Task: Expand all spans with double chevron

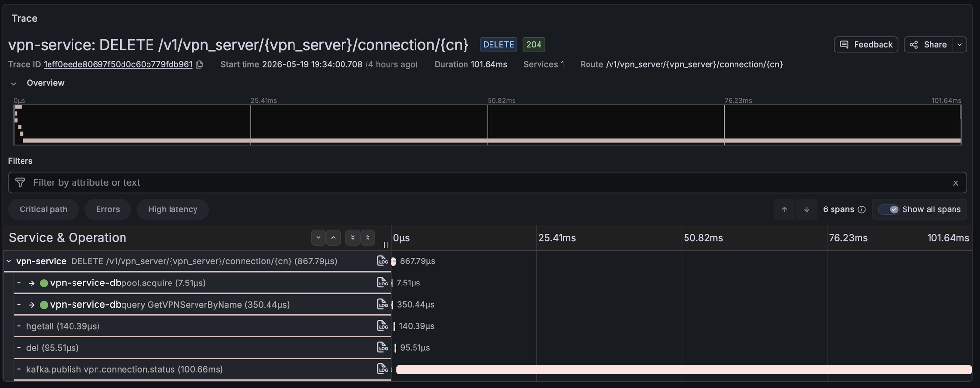Action: click(353, 237)
